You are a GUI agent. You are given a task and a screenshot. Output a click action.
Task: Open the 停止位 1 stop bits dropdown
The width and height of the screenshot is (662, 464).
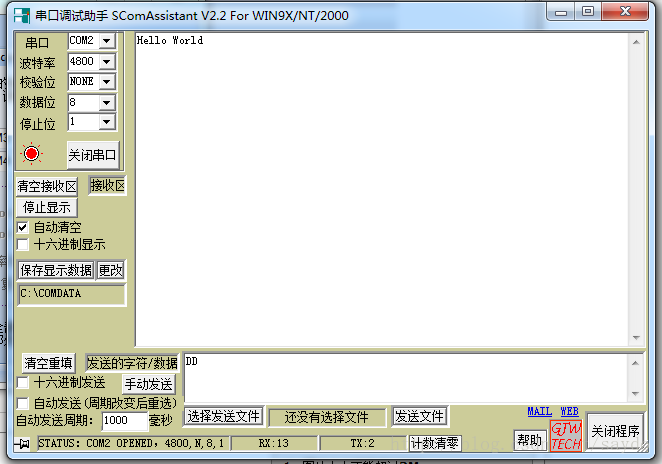coord(107,122)
